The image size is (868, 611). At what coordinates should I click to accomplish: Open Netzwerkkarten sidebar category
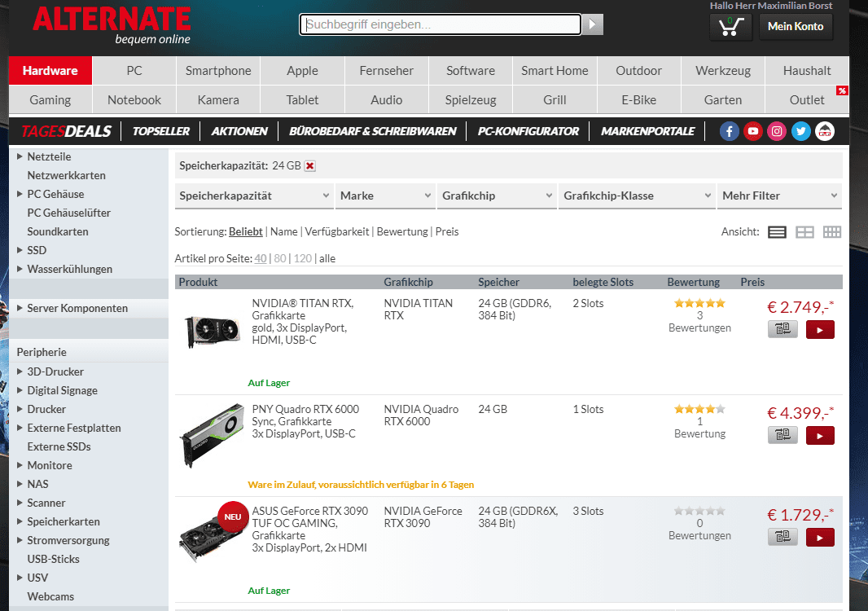point(67,176)
